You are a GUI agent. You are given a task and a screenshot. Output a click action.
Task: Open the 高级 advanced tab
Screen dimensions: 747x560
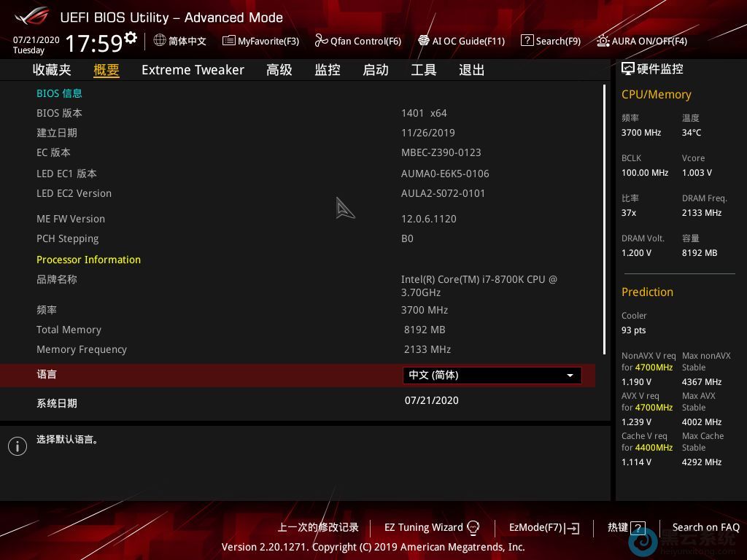[x=279, y=70]
